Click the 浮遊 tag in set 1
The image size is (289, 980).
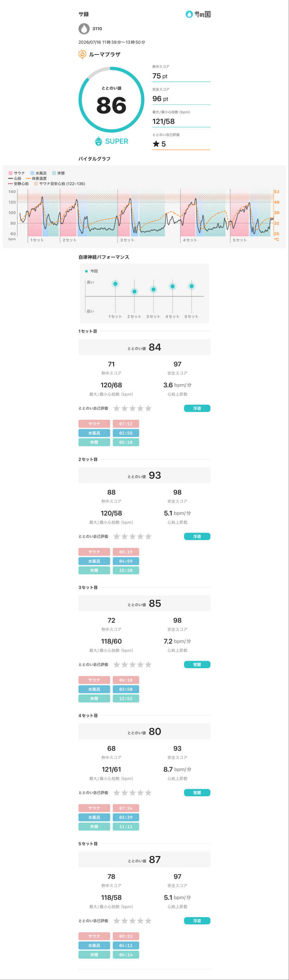pyautogui.click(x=197, y=408)
